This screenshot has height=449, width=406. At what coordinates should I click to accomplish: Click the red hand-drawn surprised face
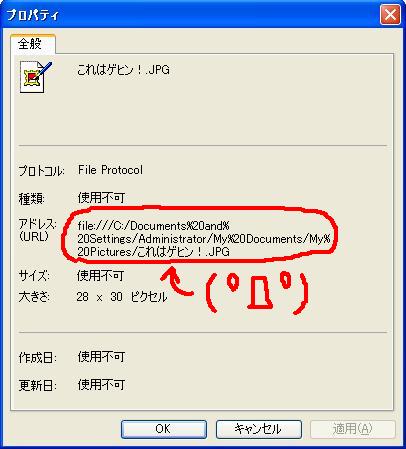click(x=257, y=293)
